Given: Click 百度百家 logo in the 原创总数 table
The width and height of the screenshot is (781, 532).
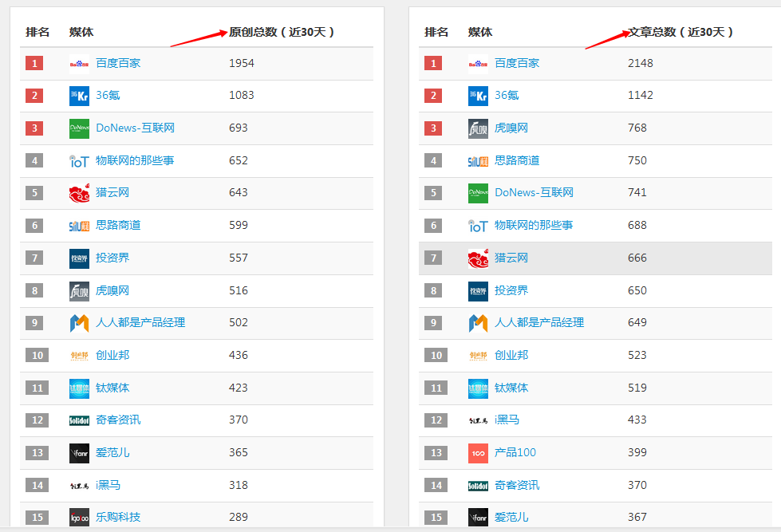Looking at the screenshot, I should (x=79, y=64).
